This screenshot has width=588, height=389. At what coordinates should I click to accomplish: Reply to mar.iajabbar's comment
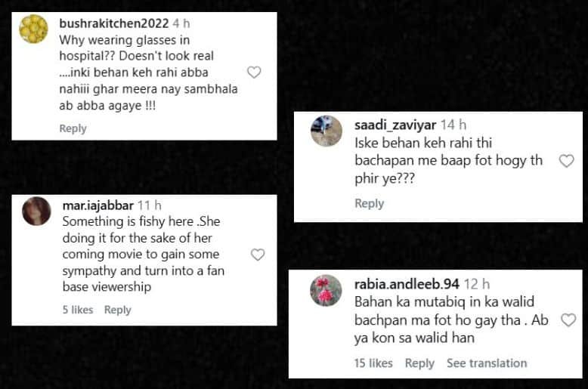click(117, 310)
